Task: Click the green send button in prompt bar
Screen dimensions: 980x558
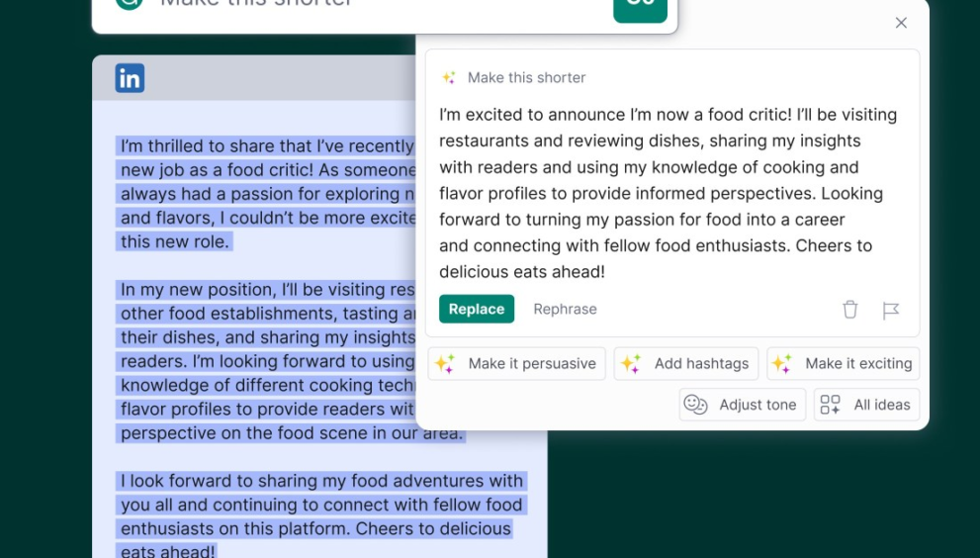Action: [x=640, y=6]
